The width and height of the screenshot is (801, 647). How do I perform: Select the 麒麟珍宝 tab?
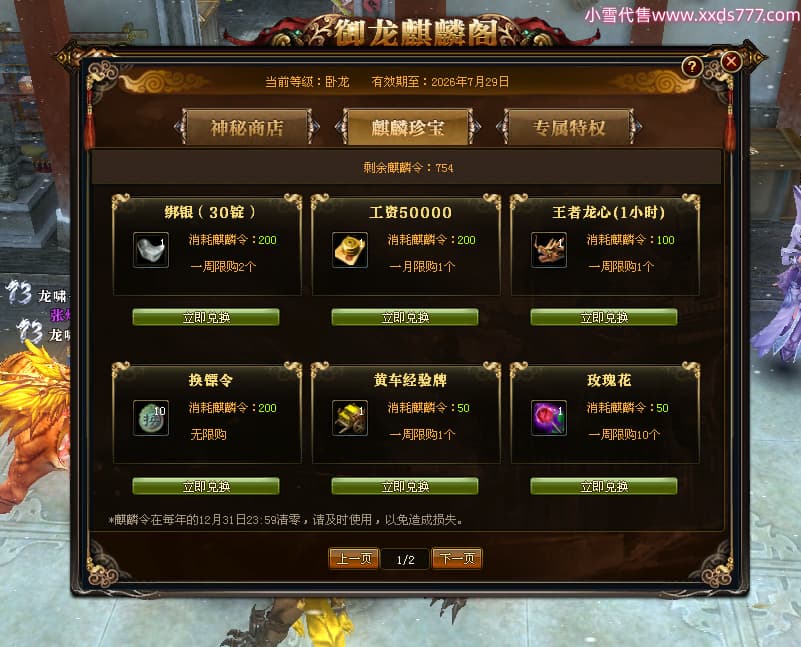408,127
